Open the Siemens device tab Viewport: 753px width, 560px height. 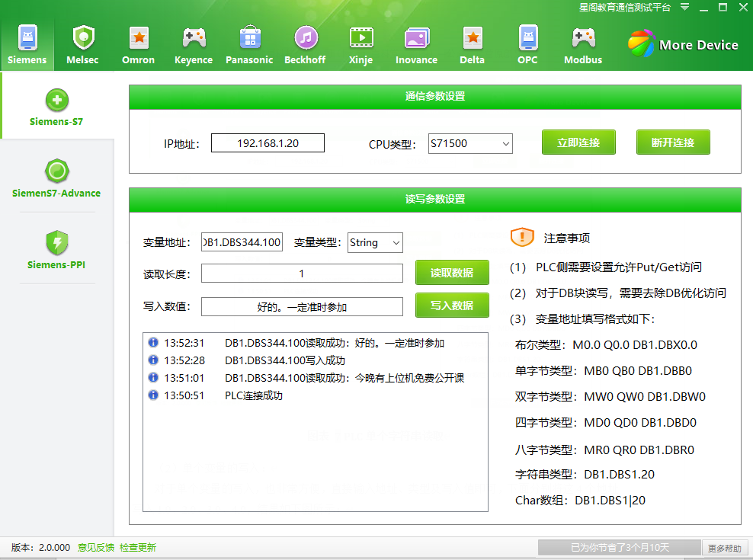[x=27, y=45]
